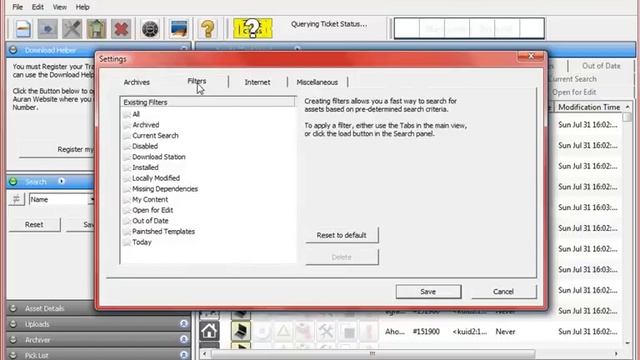
Task: Click the Out of Date tab in main window
Action: pos(601,66)
